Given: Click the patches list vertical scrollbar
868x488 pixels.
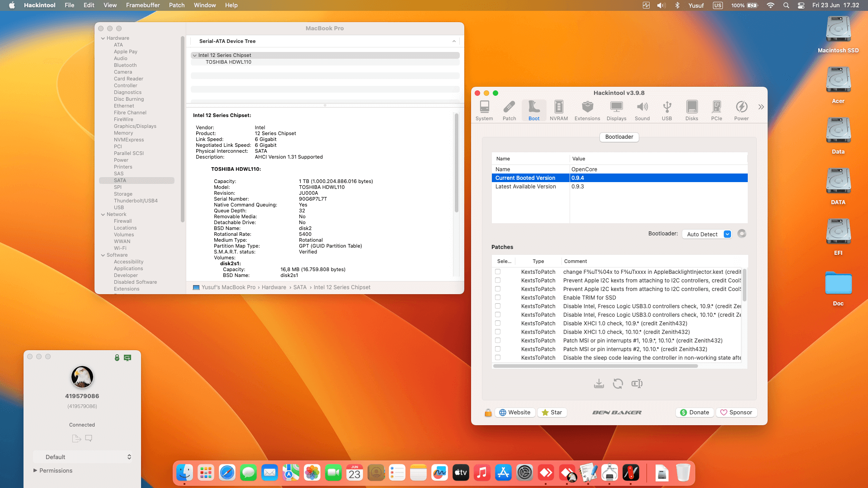Looking at the screenshot, I should [744, 285].
